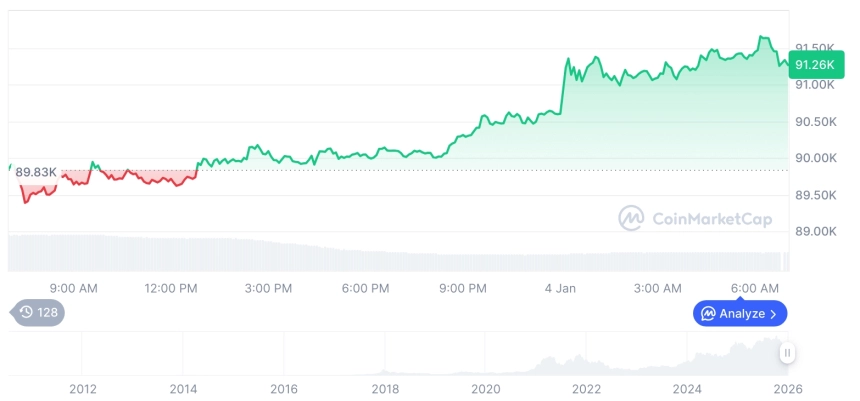Click the 9:00 PM time axis label
The height and width of the screenshot is (401, 860).
coord(462,288)
